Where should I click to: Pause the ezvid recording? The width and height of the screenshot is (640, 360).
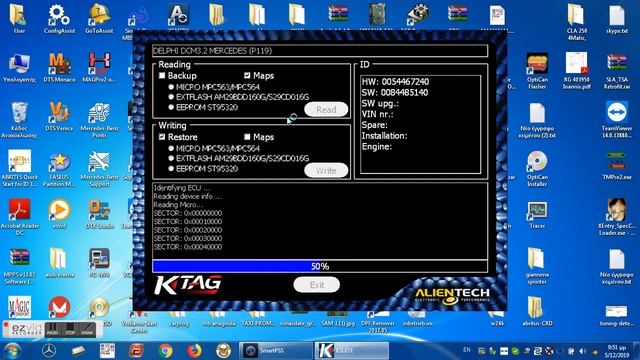[x=52, y=329]
